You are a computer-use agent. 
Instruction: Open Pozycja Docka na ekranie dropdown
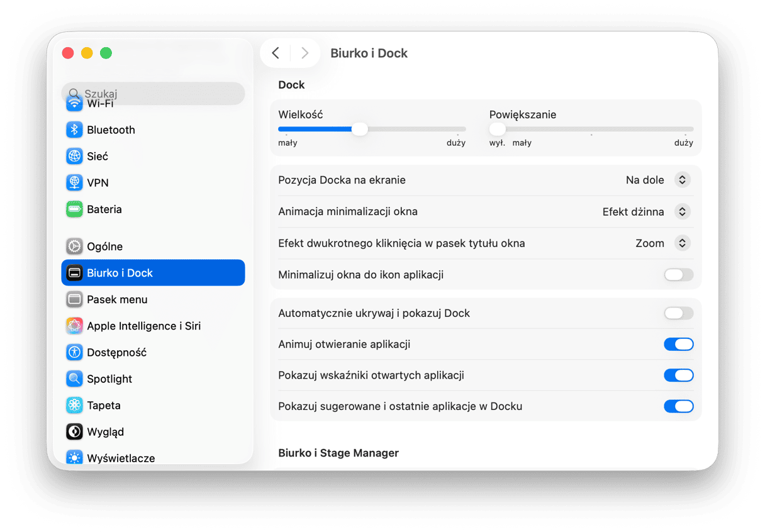(x=682, y=180)
